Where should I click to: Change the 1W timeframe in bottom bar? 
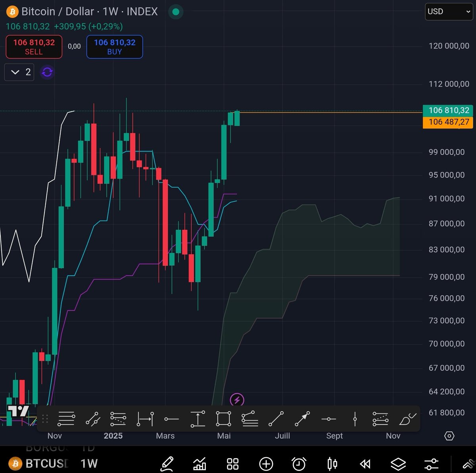[x=89, y=463]
